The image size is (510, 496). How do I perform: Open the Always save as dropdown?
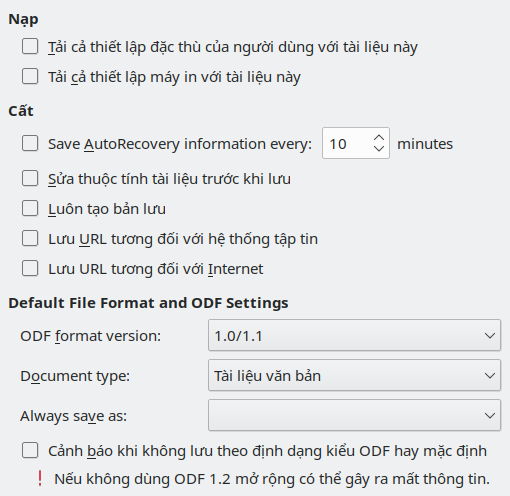tap(354, 415)
